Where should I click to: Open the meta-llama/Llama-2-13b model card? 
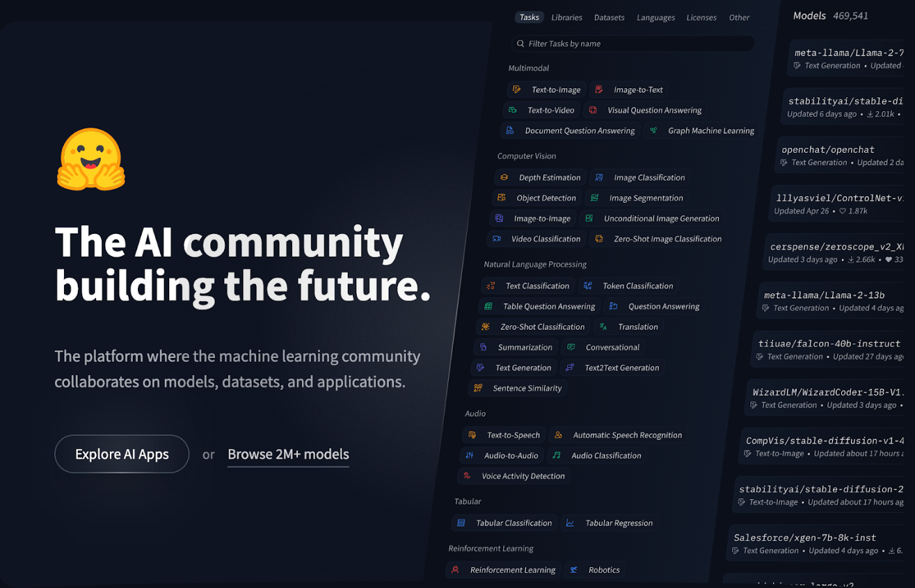[824, 295]
